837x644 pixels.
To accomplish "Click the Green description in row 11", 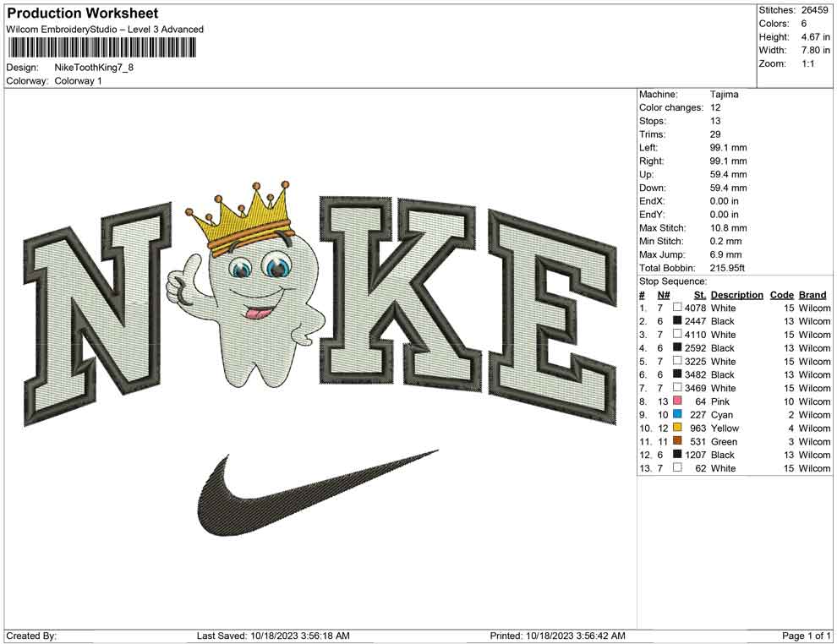I will click(724, 441).
